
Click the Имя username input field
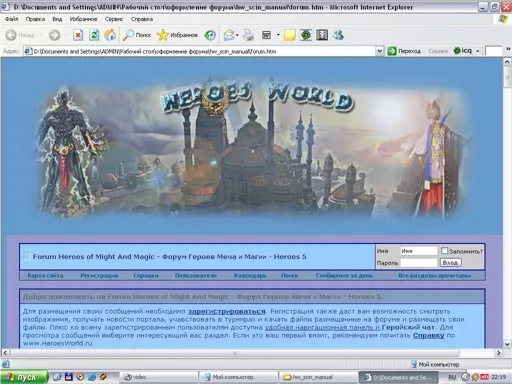coord(419,251)
